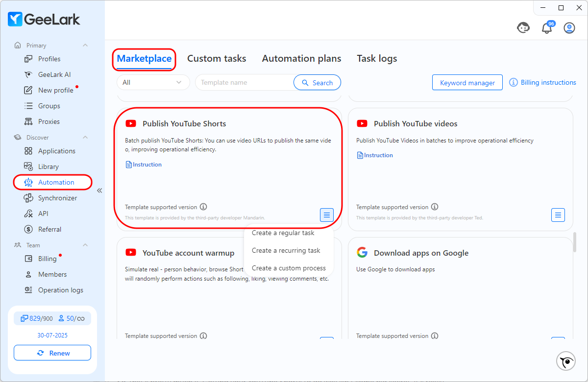Click the 50 members quota indicator
This screenshot has width=588, height=382.
click(72, 318)
